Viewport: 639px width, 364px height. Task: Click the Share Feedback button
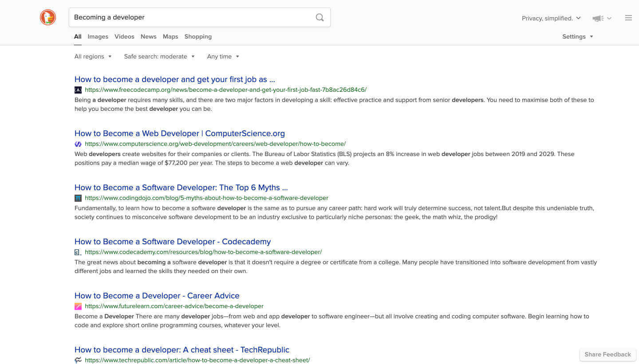point(607,354)
